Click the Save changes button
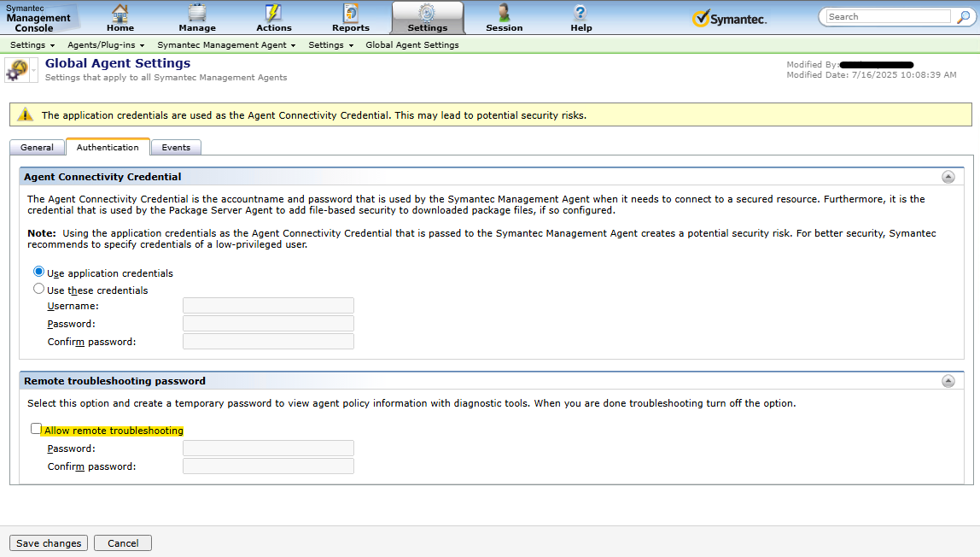980x557 pixels. pos(49,543)
